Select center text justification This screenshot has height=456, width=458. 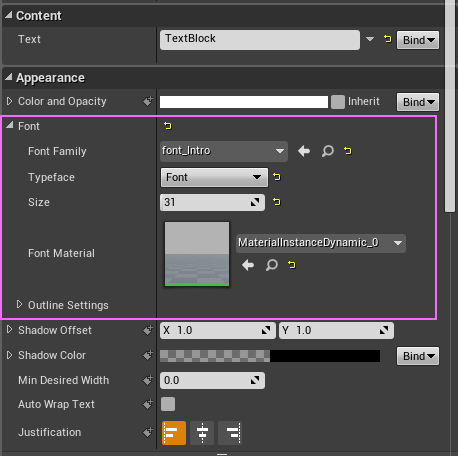point(202,433)
